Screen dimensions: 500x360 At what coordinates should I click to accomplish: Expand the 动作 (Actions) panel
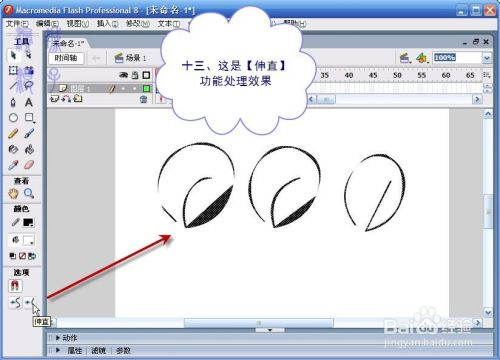coord(58,338)
